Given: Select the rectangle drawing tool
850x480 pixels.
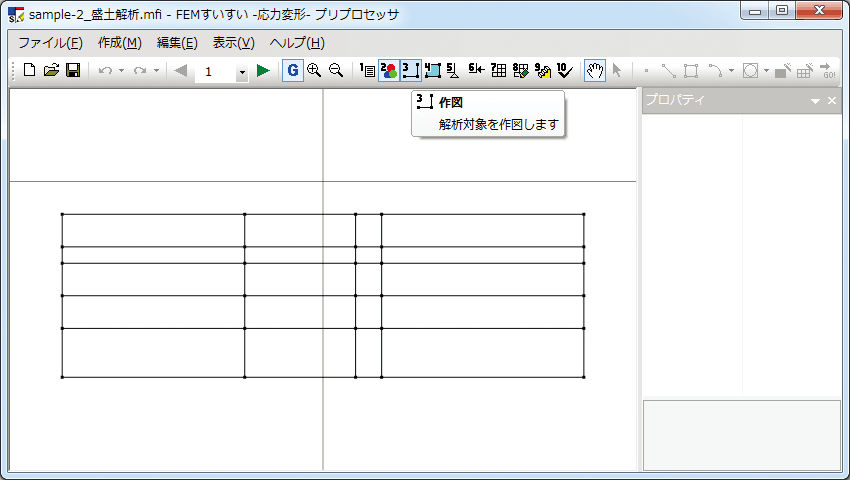Looking at the screenshot, I should (x=691, y=71).
